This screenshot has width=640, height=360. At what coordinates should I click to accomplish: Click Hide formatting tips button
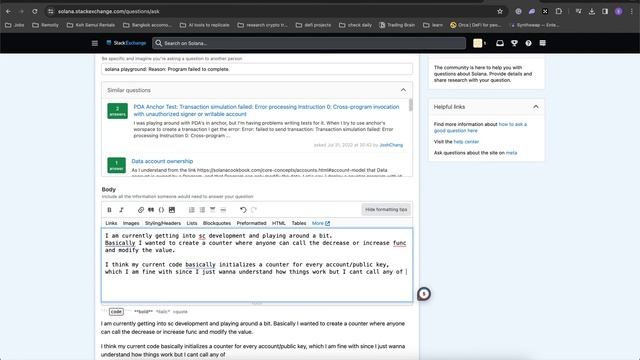[386, 209]
